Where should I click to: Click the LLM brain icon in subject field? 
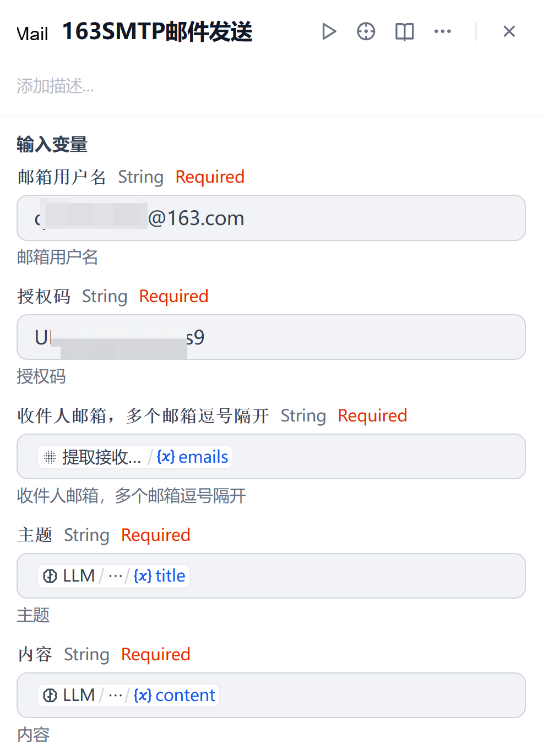click(x=50, y=576)
